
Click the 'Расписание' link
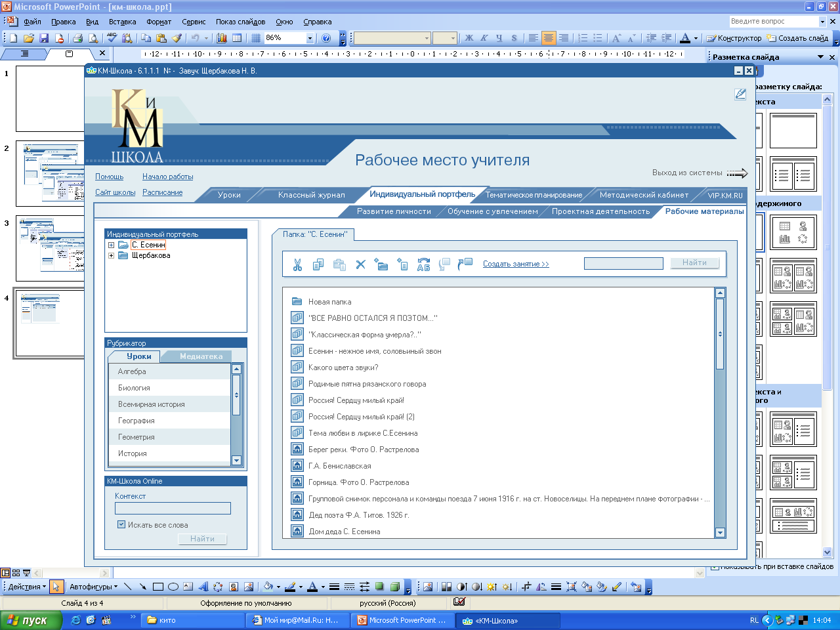tap(162, 192)
